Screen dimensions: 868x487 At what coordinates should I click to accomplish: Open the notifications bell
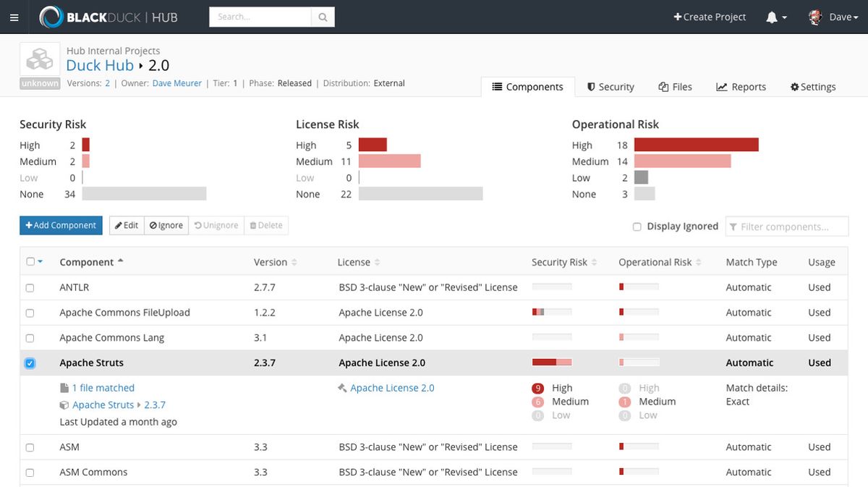point(772,17)
